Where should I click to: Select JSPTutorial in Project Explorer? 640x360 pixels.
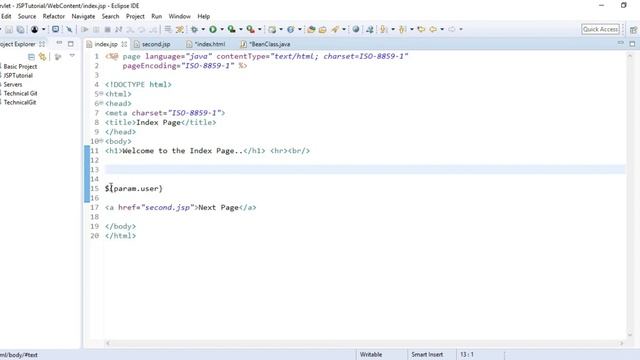18,75
